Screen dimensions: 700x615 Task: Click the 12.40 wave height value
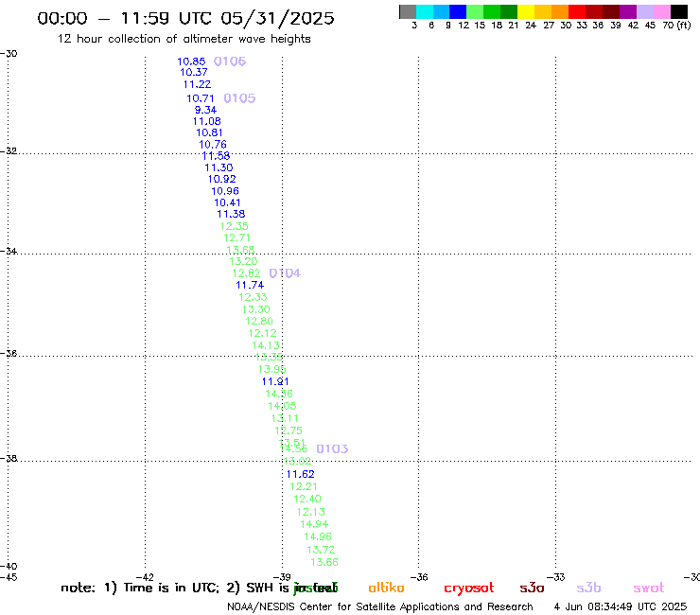click(x=307, y=499)
